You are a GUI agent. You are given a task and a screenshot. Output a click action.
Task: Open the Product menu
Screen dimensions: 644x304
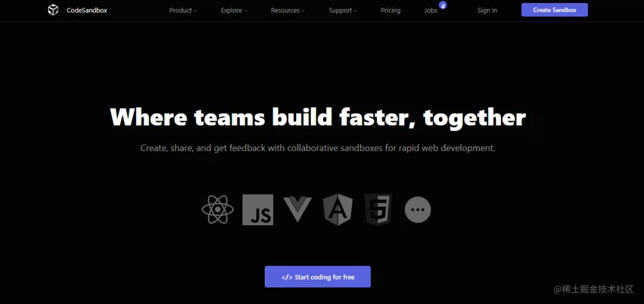pos(183,10)
